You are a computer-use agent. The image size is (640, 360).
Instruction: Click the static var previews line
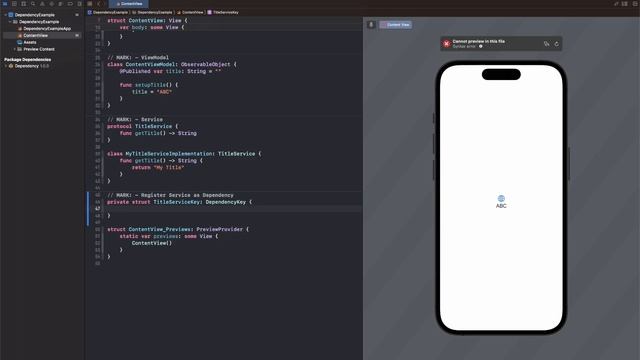pos(169,236)
